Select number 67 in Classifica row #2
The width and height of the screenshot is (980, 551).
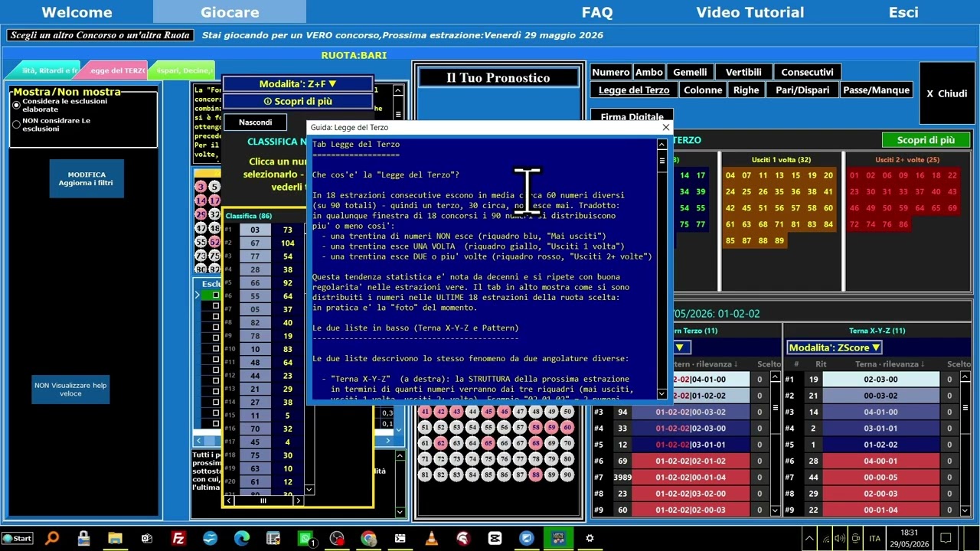pyautogui.click(x=255, y=243)
